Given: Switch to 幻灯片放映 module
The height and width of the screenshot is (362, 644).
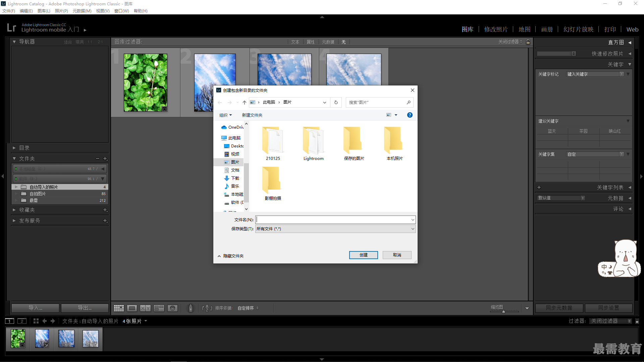Looking at the screenshot, I should coord(579,29).
